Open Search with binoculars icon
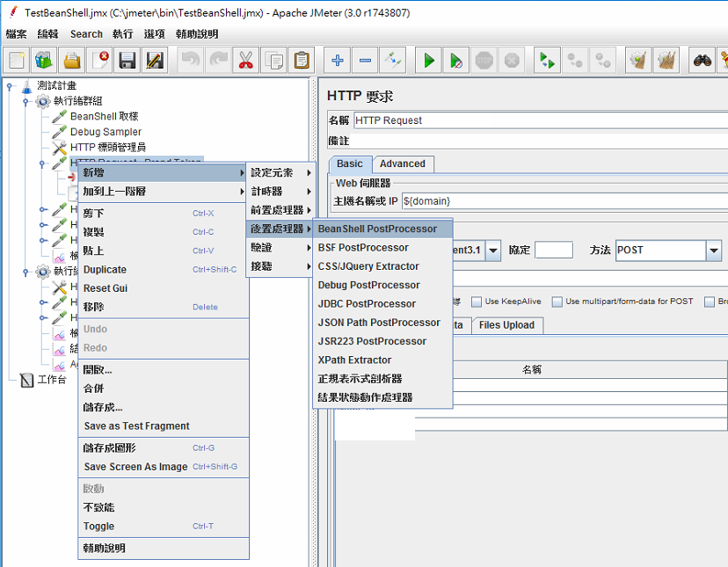Viewport: 728px width, 567px height. coord(702,61)
